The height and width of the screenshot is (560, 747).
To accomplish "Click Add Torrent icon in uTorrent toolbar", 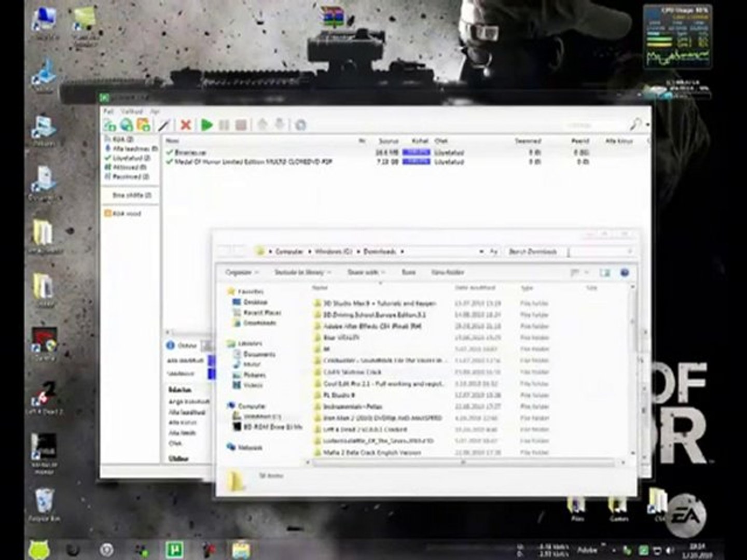I will (x=109, y=124).
